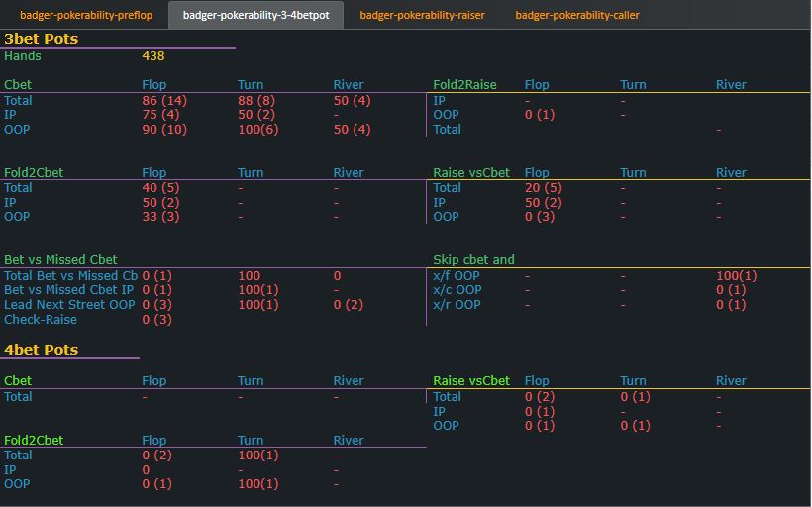The image size is (812, 507).
Task: Select the Hands count value 438
Action: pos(153,56)
